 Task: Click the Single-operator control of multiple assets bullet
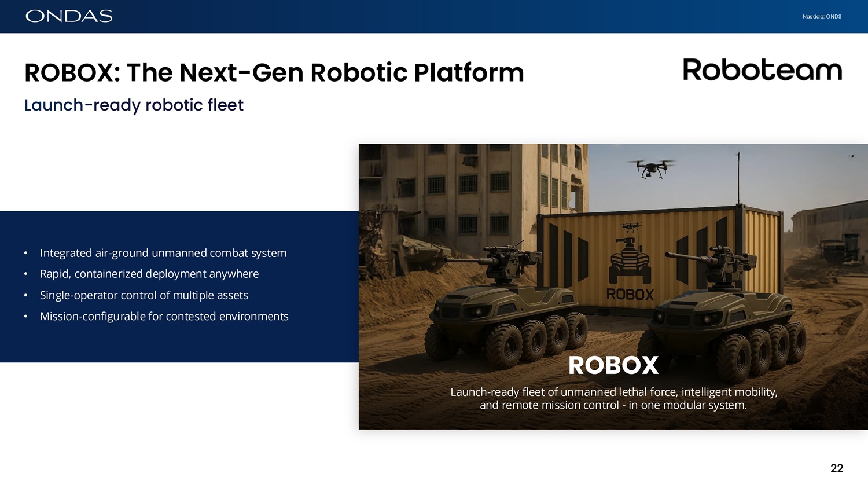pyautogui.click(x=144, y=295)
